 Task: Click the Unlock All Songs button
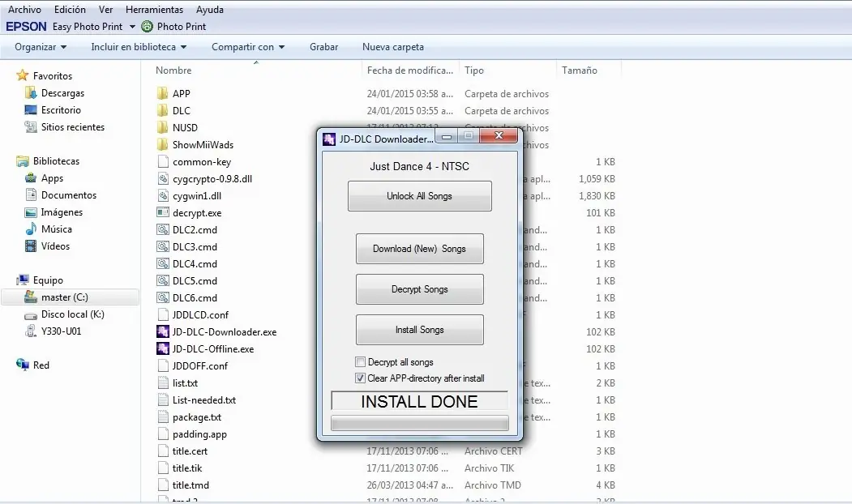click(x=419, y=196)
